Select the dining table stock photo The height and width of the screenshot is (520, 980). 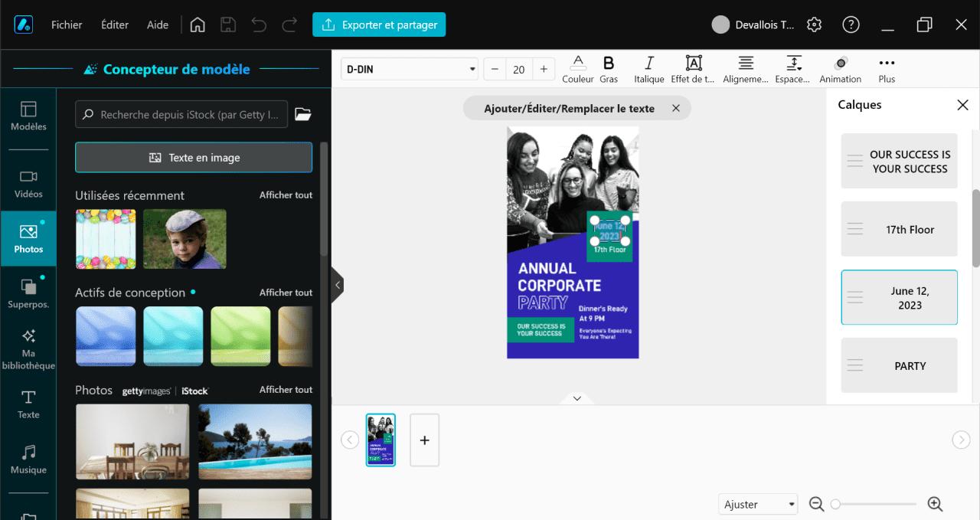click(132, 442)
